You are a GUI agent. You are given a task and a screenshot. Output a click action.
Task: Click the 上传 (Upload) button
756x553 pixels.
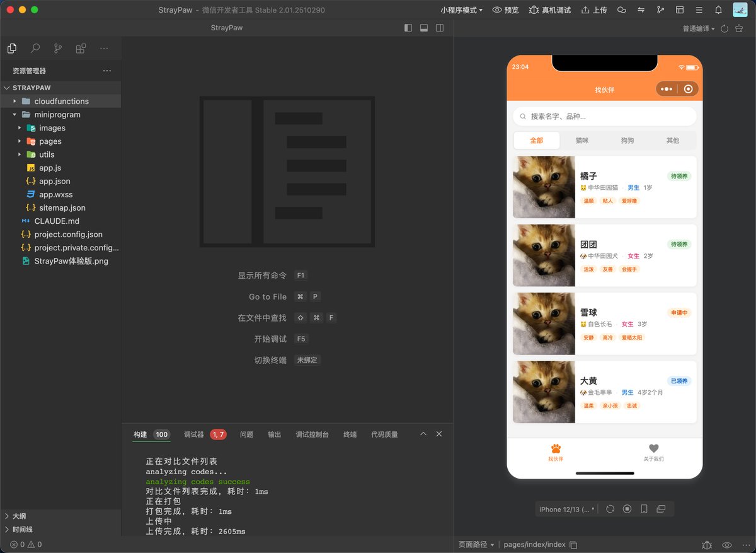pyautogui.click(x=594, y=10)
